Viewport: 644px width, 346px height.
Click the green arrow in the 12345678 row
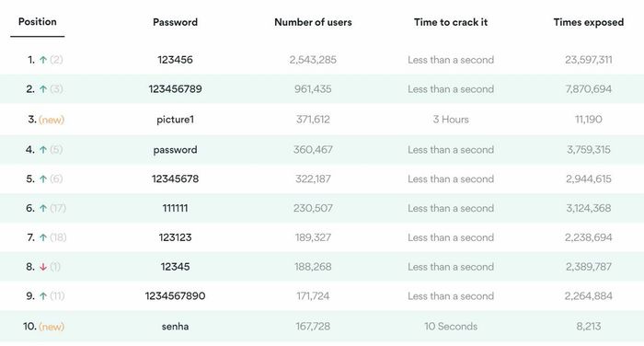[x=43, y=179]
